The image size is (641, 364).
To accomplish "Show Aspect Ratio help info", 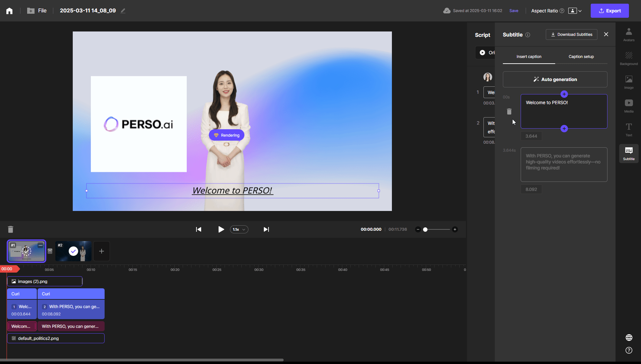I will click(x=562, y=11).
